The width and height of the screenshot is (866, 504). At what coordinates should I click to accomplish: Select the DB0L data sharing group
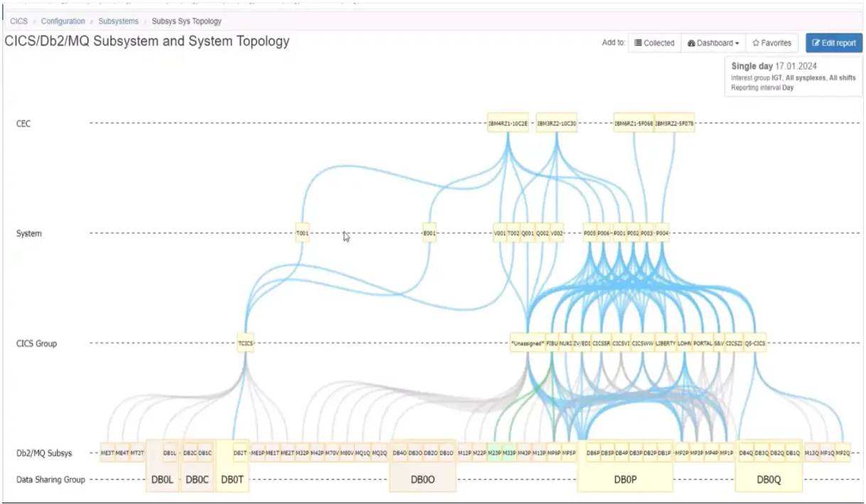[163, 479]
